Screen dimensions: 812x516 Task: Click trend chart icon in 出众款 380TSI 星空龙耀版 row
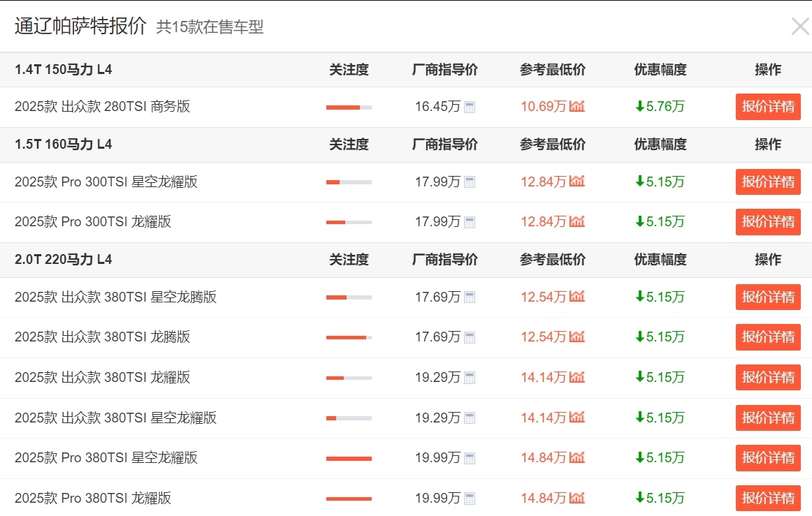pos(577,417)
